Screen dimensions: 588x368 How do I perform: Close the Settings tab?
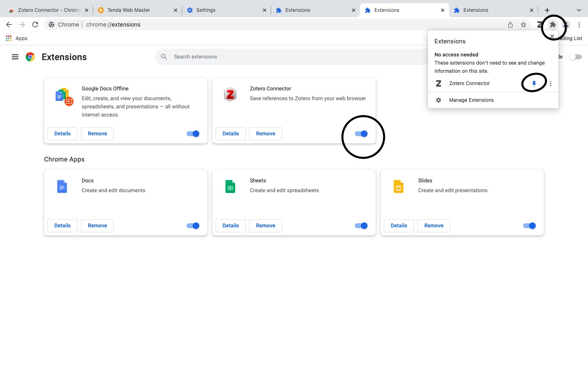tap(265, 10)
